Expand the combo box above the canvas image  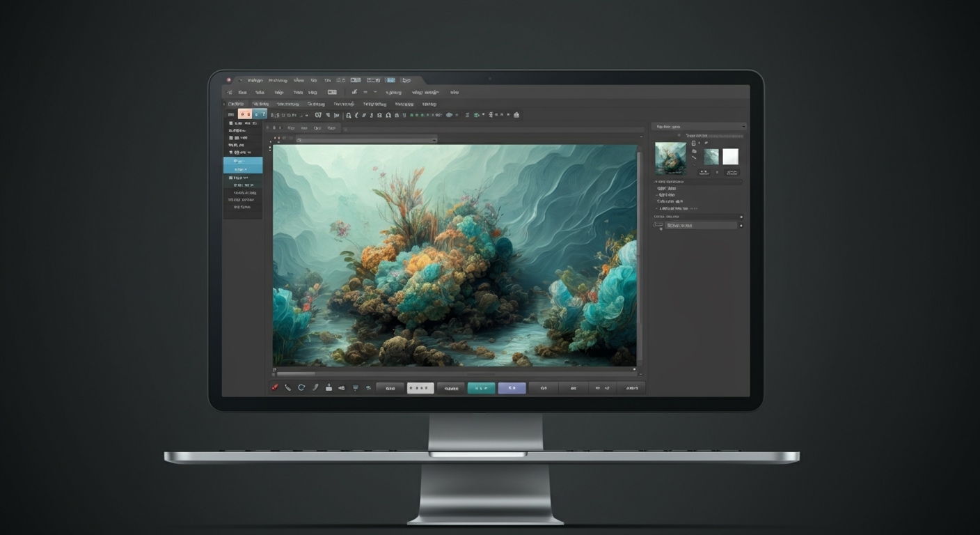tap(366, 139)
